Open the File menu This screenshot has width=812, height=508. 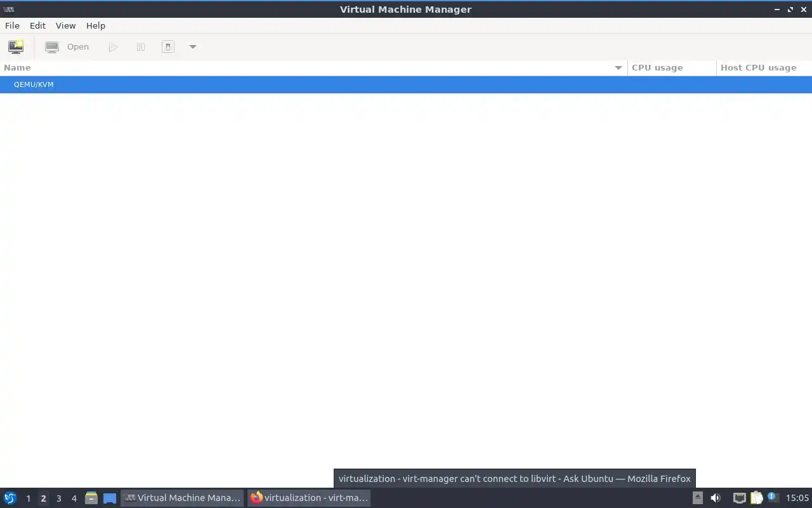pos(12,25)
